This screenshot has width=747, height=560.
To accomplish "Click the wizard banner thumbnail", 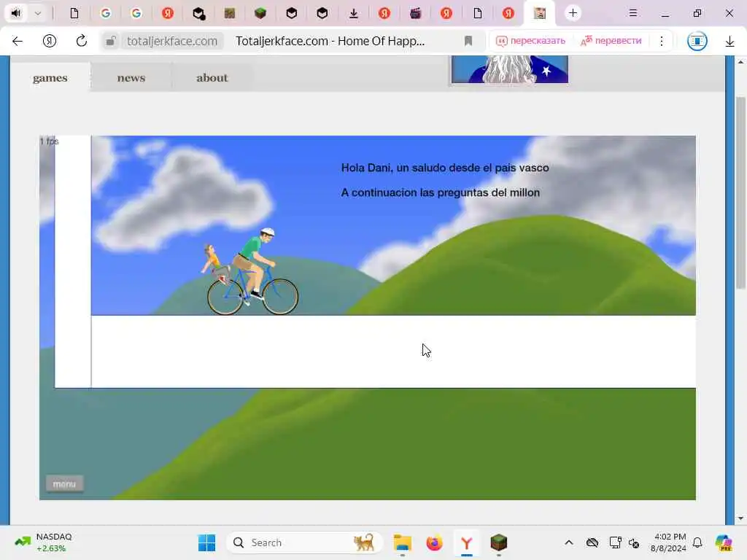I will [509, 69].
